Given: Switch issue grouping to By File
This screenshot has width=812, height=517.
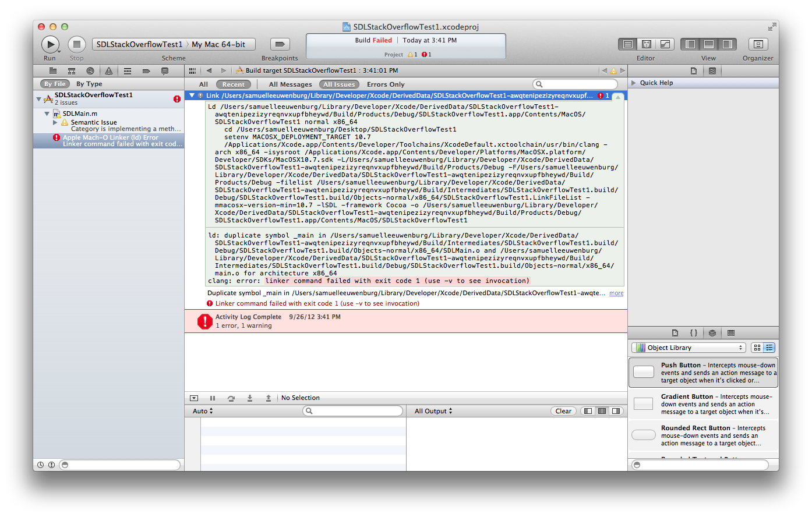Looking at the screenshot, I should tap(55, 84).
